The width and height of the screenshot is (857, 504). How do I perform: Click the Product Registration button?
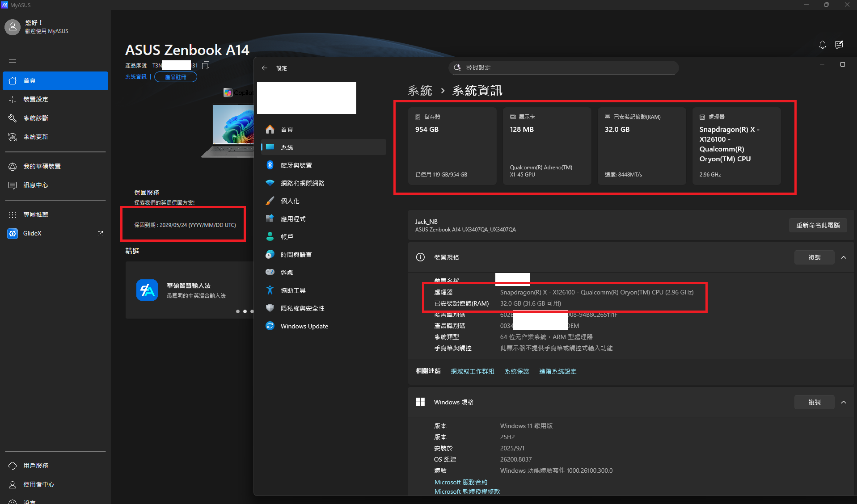click(175, 77)
